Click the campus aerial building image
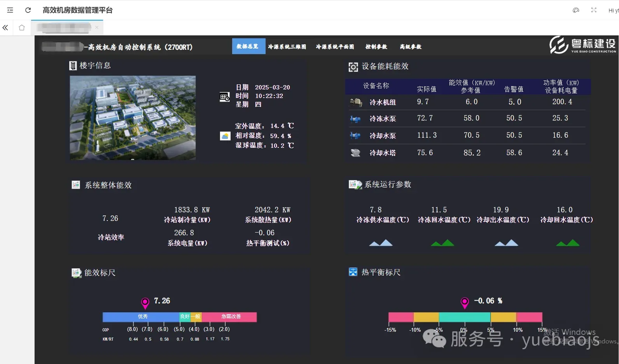619x364 pixels. 133,118
